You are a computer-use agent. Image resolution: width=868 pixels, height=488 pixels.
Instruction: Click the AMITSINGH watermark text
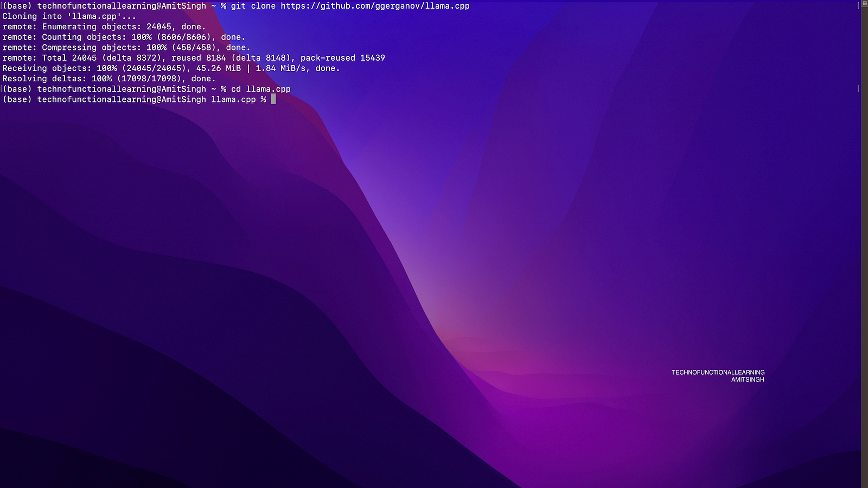[x=747, y=380]
